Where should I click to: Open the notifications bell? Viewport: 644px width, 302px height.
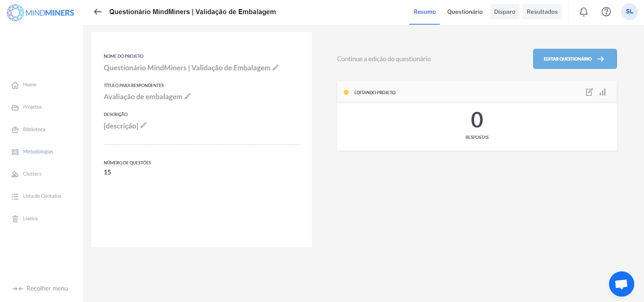tap(584, 12)
